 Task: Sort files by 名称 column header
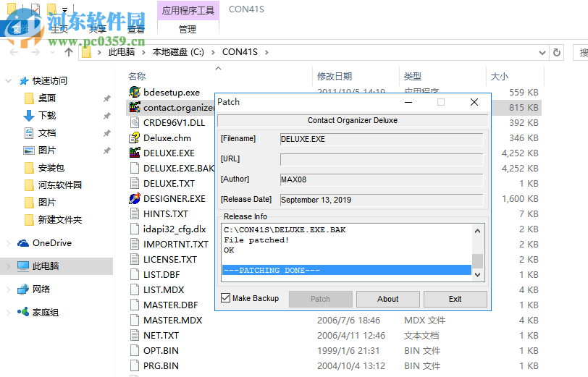(x=136, y=77)
